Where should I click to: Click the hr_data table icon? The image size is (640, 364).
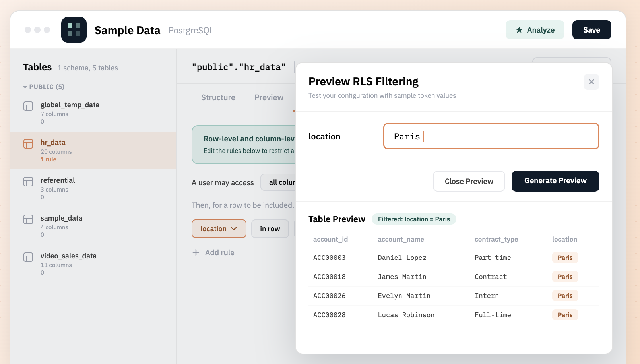coord(28,144)
